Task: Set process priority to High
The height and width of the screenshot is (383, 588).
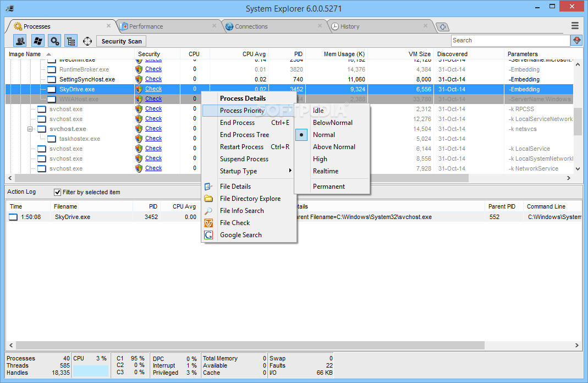Action: (x=320, y=158)
